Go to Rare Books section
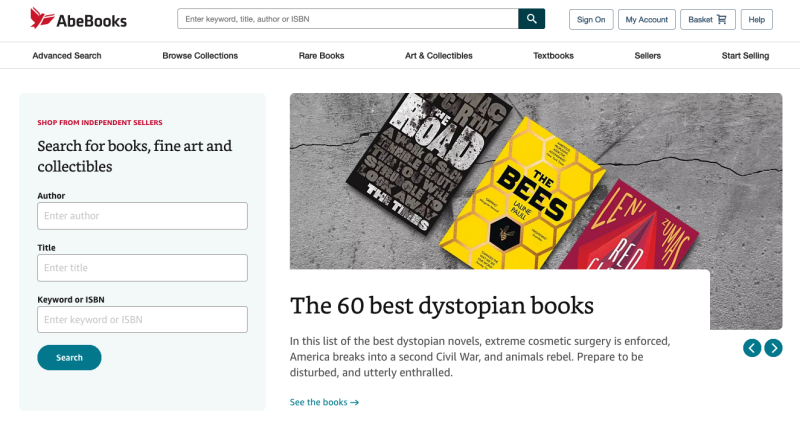The image size is (800, 424). (321, 56)
